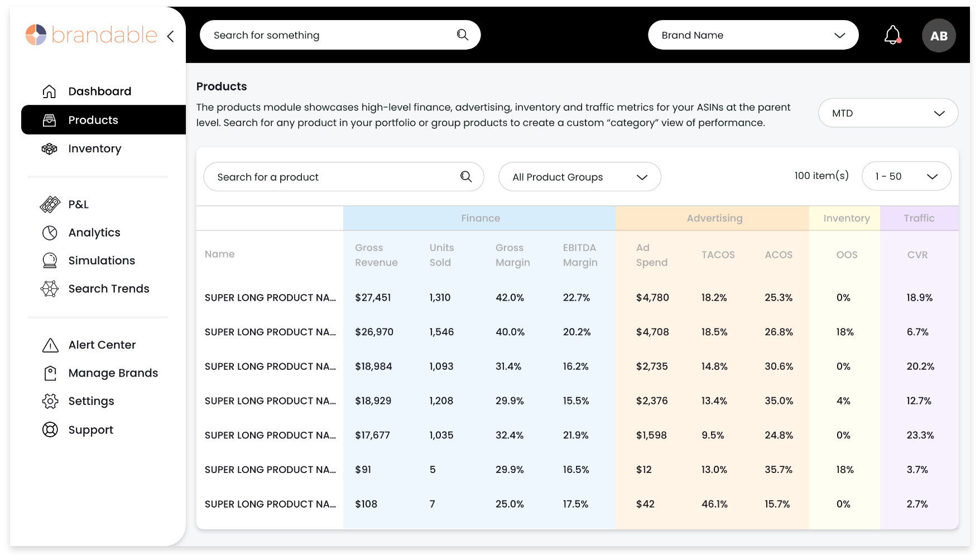This screenshot has height=560, width=980.
Task: Open the All Product Groups dropdown
Action: click(x=579, y=177)
